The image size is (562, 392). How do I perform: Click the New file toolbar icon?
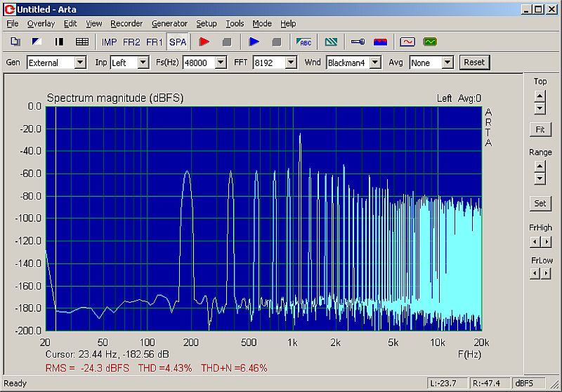click(15, 42)
